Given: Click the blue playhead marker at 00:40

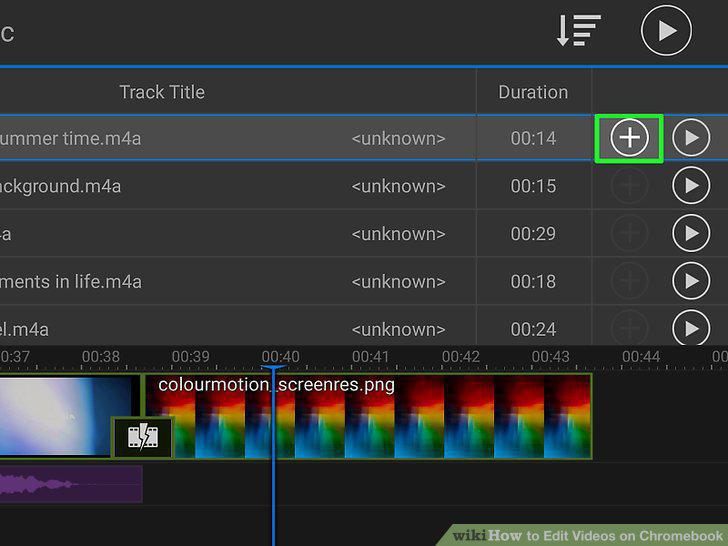Looking at the screenshot, I should [x=273, y=368].
